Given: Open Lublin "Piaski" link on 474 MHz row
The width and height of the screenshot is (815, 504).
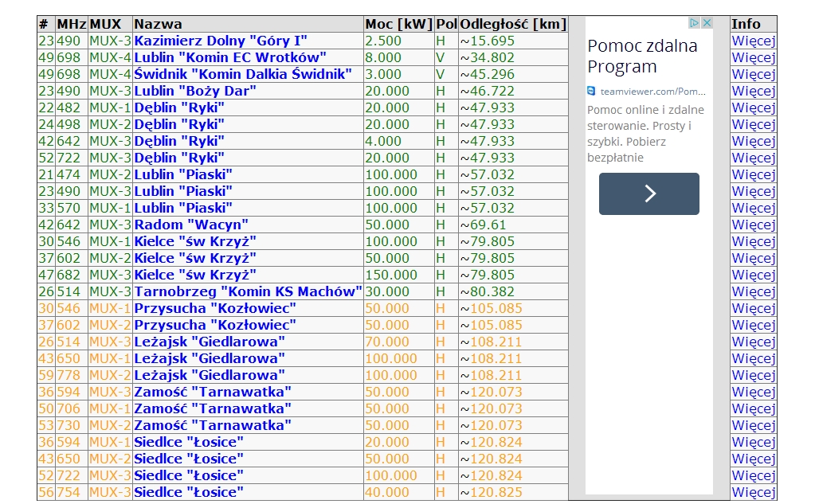Looking at the screenshot, I should (x=183, y=174).
